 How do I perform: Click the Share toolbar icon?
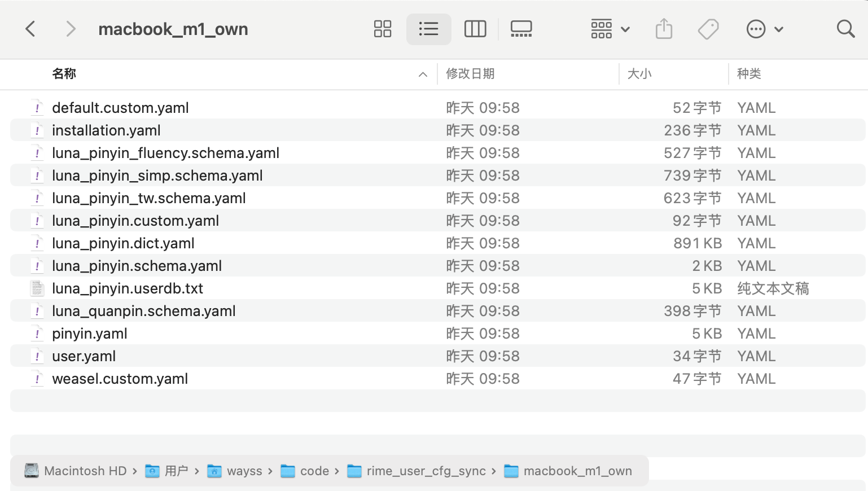[x=664, y=29]
